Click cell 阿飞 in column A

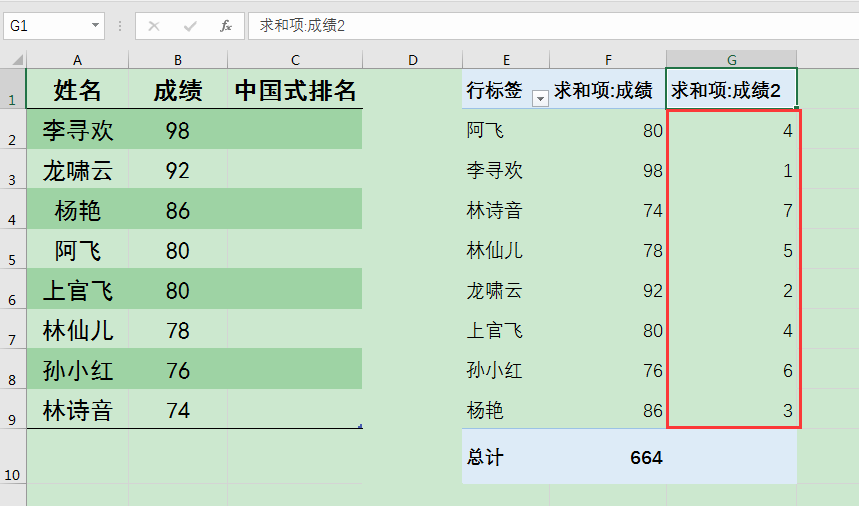coord(77,250)
